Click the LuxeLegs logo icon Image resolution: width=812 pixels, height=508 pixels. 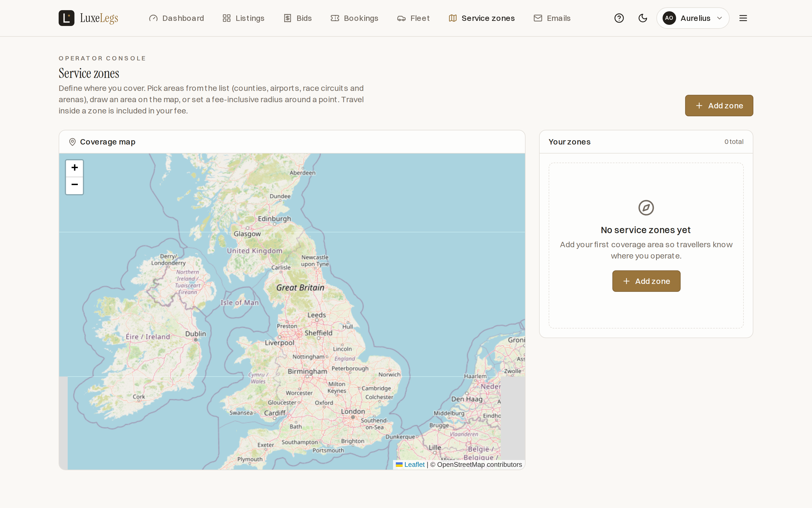[x=67, y=18]
